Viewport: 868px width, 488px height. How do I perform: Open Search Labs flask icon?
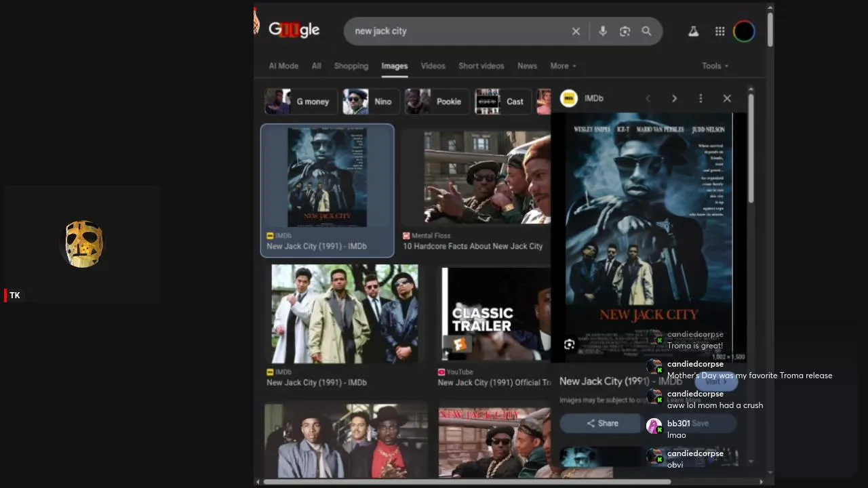pos(693,31)
